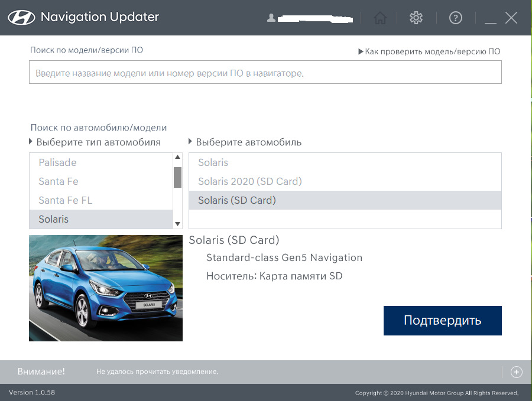The image size is (532, 401).
Task: Select Solaris in the car type list
Action: coord(101,219)
